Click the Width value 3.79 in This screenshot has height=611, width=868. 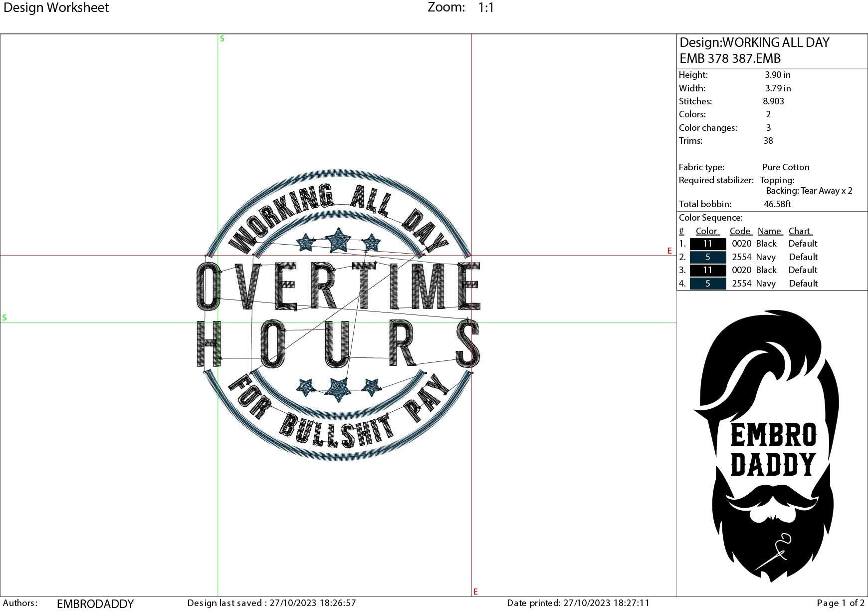(778, 88)
